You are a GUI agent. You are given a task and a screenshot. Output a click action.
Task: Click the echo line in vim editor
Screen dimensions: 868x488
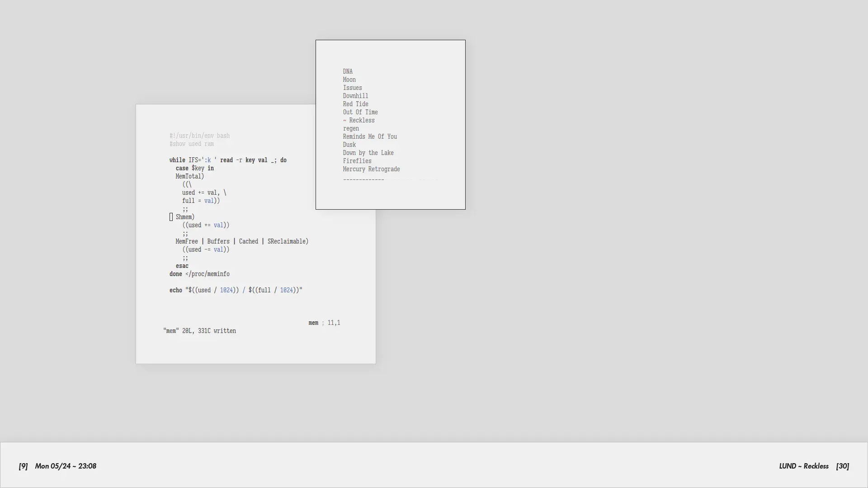pos(236,290)
